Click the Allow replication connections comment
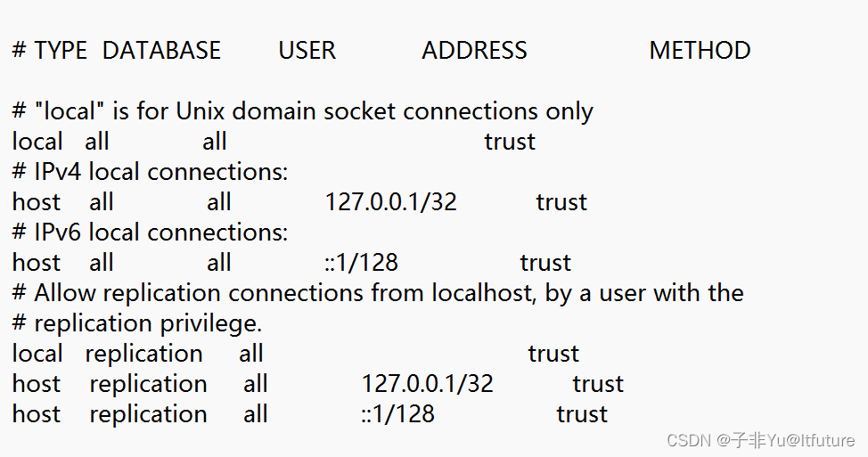 point(378,293)
